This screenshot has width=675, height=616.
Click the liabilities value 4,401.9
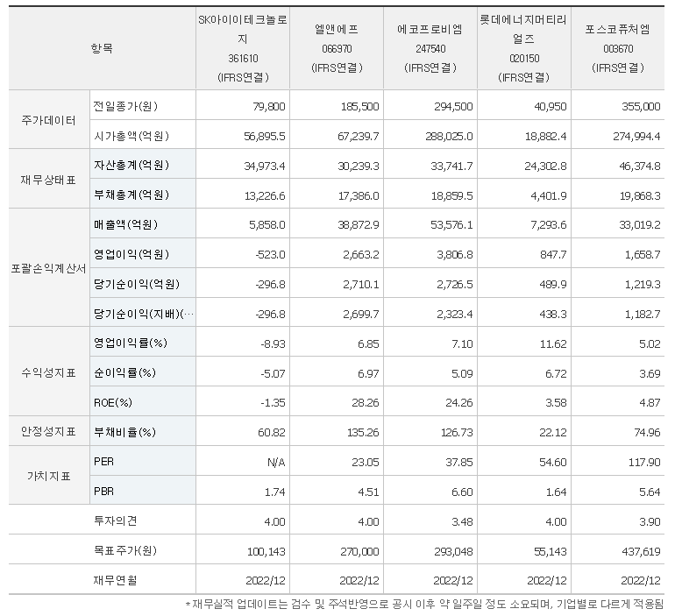point(550,195)
